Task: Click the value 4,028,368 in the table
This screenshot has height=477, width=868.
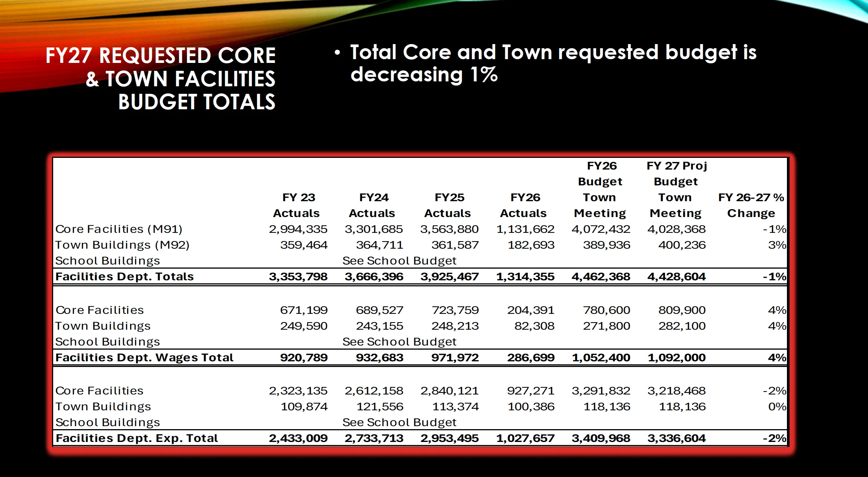Action: pos(676,229)
